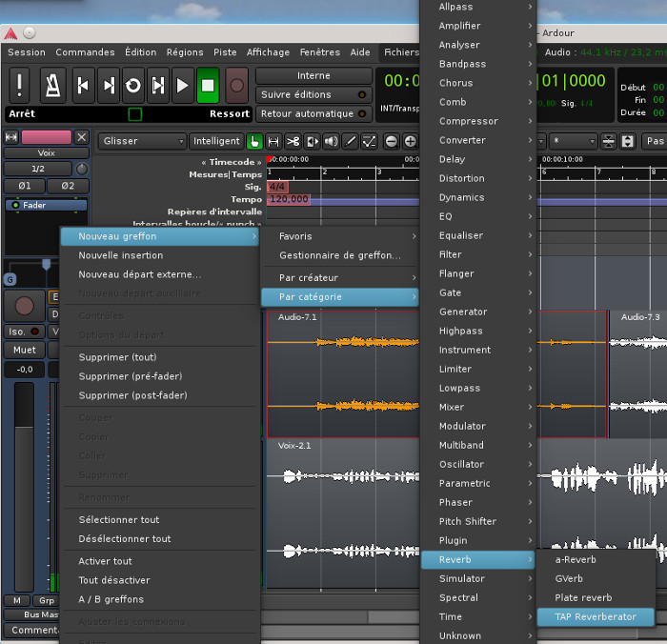Image resolution: width=667 pixels, height=644 pixels.
Task: Click the pink Voix track color swatch
Action: (46, 137)
